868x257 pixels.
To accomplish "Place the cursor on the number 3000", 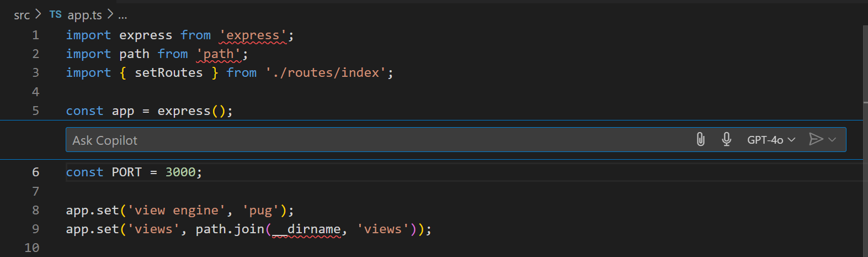I will 180,172.
